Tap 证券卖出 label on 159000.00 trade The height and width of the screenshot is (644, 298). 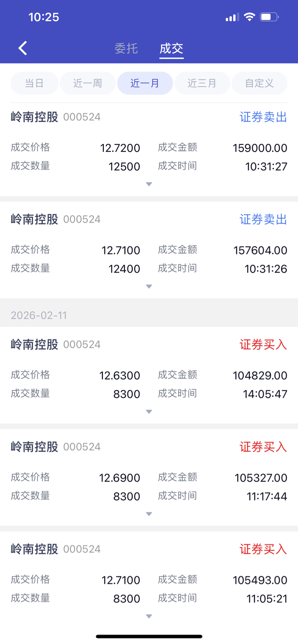tap(263, 117)
